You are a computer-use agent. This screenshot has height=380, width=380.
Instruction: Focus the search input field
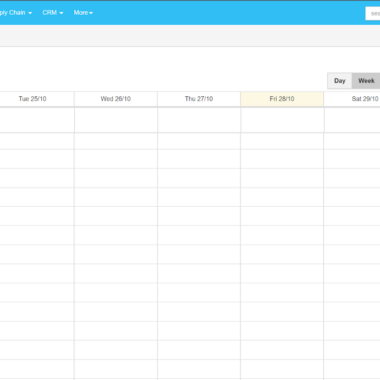(373, 13)
